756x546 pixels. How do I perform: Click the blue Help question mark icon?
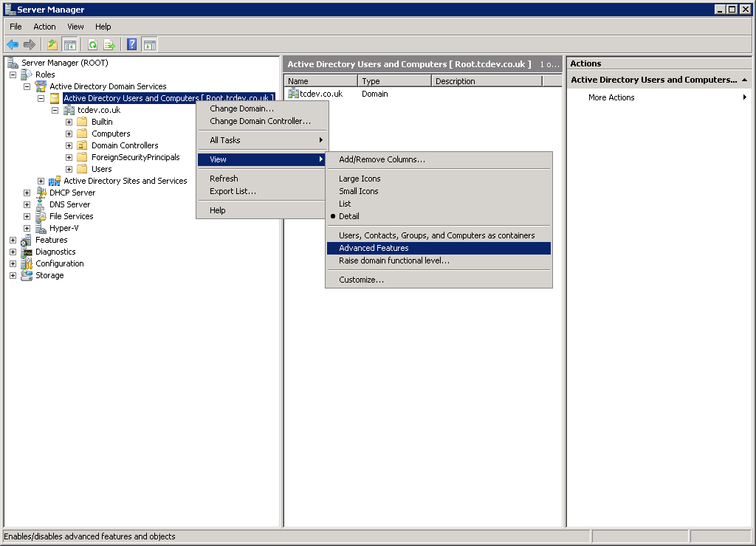pos(131,45)
